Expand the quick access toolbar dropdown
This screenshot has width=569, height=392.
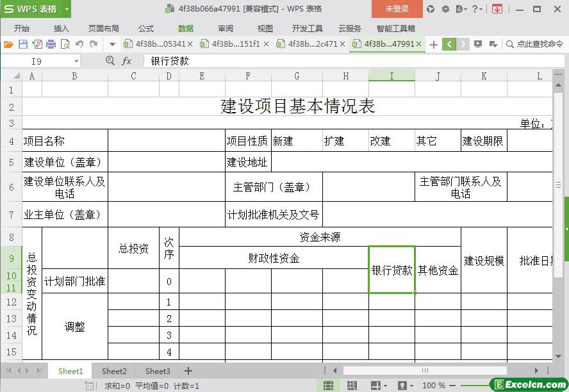(112, 45)
